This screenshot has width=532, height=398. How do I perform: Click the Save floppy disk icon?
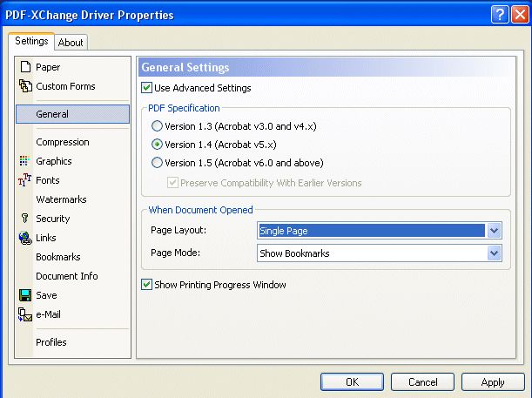[x=25, y=295]
